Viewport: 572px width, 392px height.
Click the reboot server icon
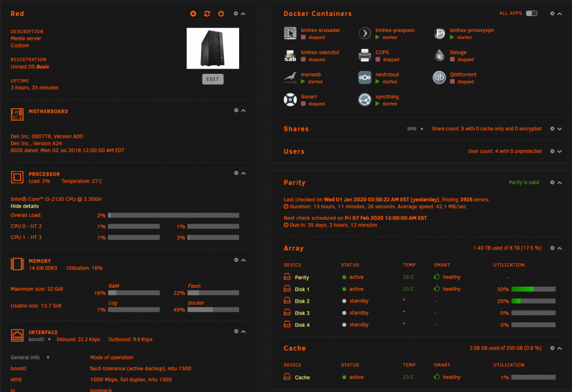(x=207, y=14)
